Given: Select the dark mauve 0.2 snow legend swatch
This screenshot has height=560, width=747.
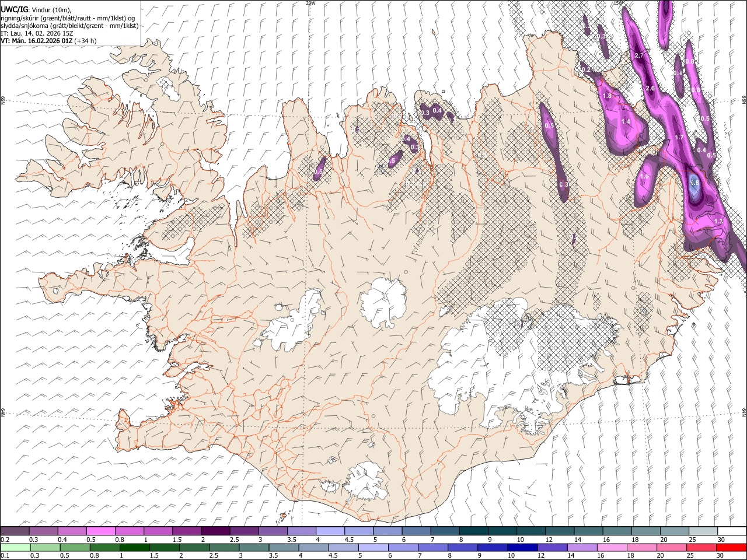Looking at the screenshot, I should point(15,531).
